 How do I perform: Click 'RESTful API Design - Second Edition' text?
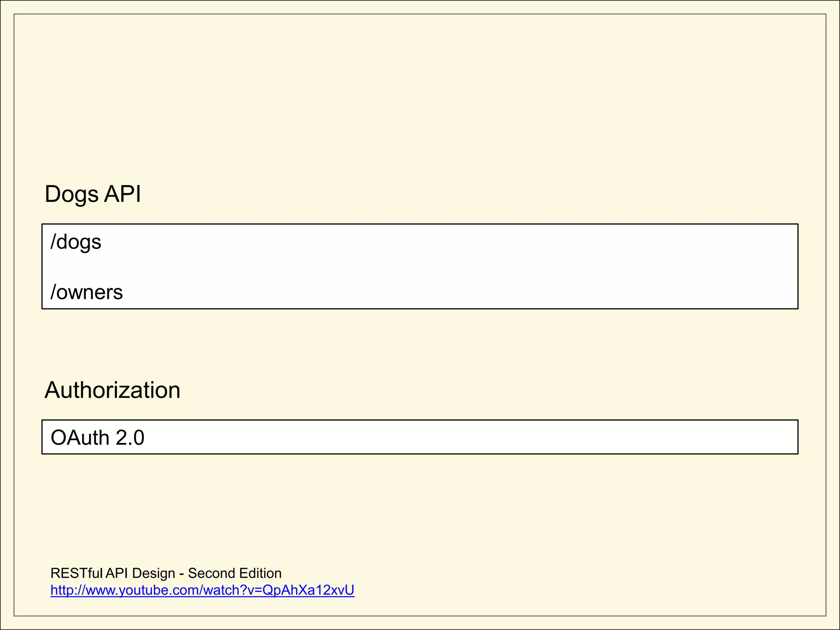pyautogui.click(x=166, y=573)
